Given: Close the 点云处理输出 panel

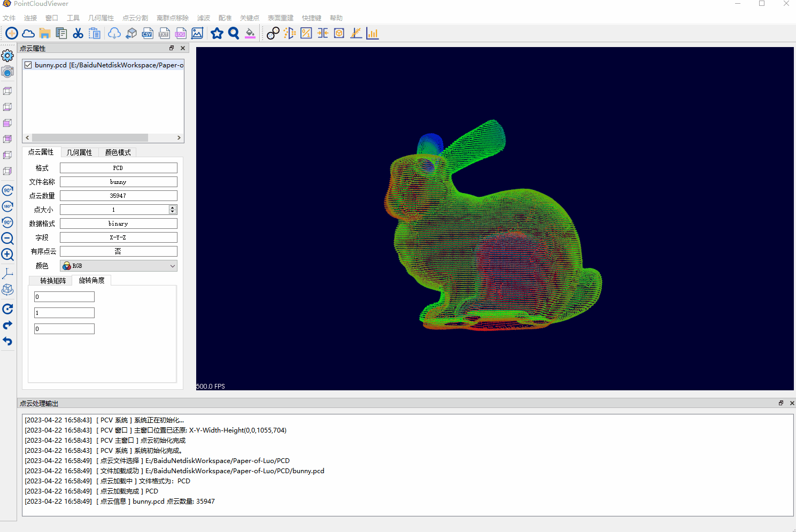Looking at the screenshot, I should tap(792, 403).
